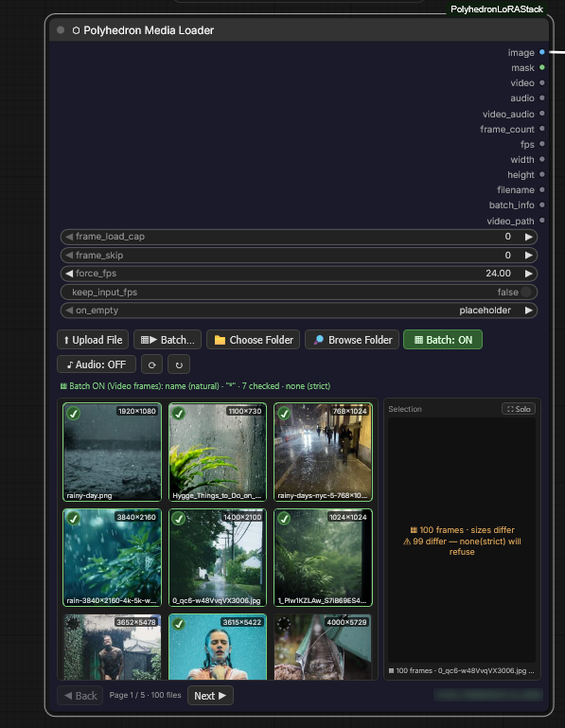Click the video_path output socket dot

pos(541,221)
